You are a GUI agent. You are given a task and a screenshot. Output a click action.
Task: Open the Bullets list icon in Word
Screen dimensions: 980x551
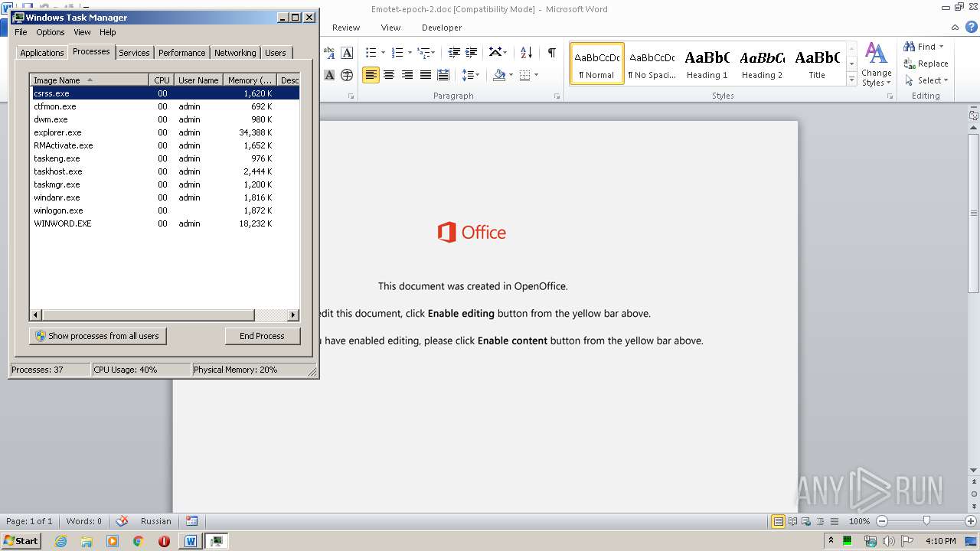pos(371,52)
